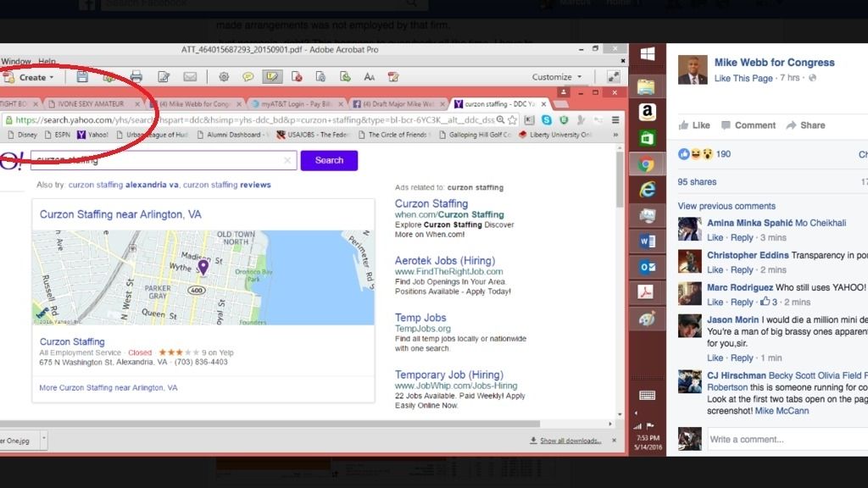
Task: Click the 95 shares count
Action: [697, 182]
